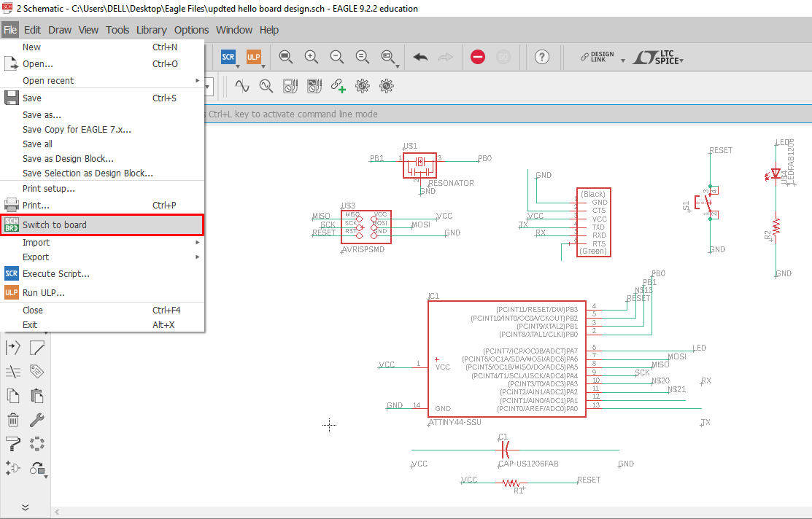The height and width of the screenshot is (519, 812).
Task: Open the View menu
Action: click(x=88, y=30)
